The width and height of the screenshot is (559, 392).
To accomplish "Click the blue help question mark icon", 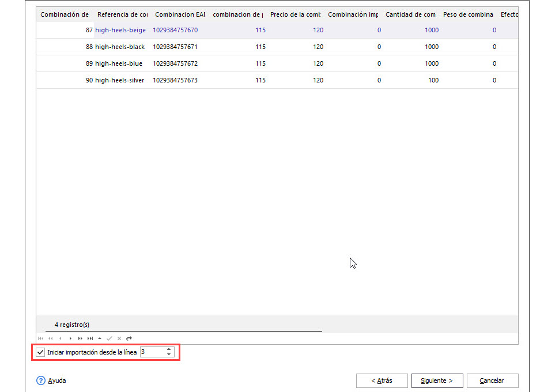I will [41, 380].
